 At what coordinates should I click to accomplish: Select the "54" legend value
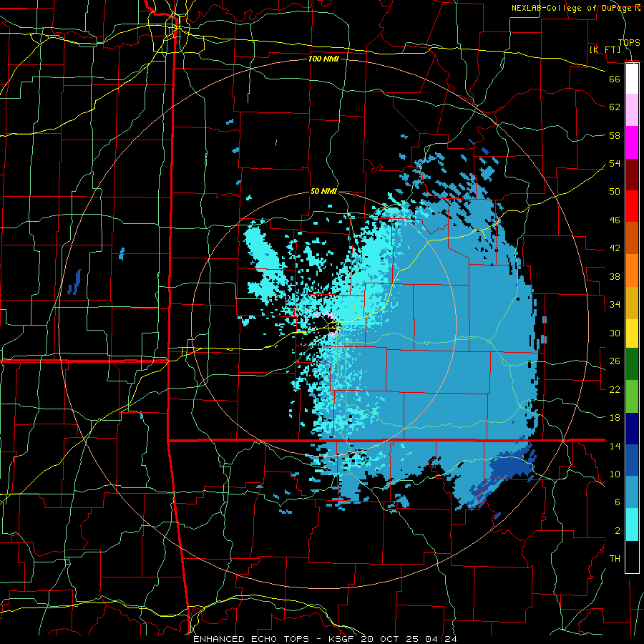click(615, 163)
